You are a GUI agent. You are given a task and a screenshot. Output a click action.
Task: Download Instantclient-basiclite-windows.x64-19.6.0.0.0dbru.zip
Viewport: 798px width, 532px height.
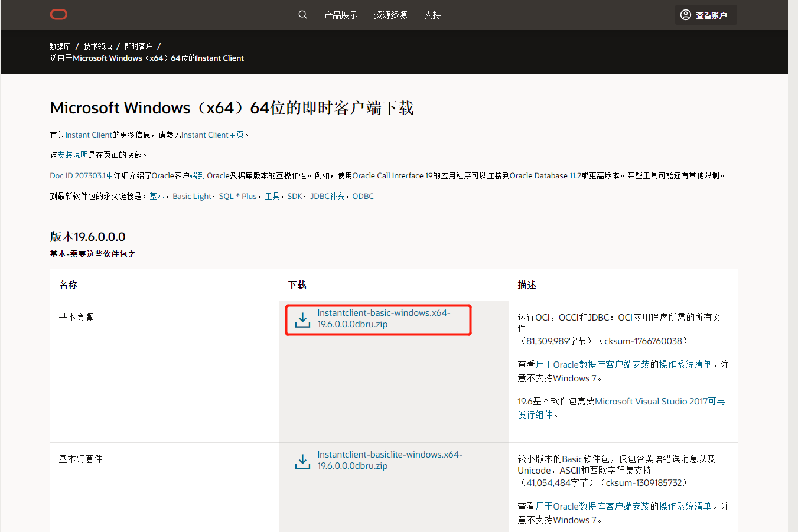(390, 460)
